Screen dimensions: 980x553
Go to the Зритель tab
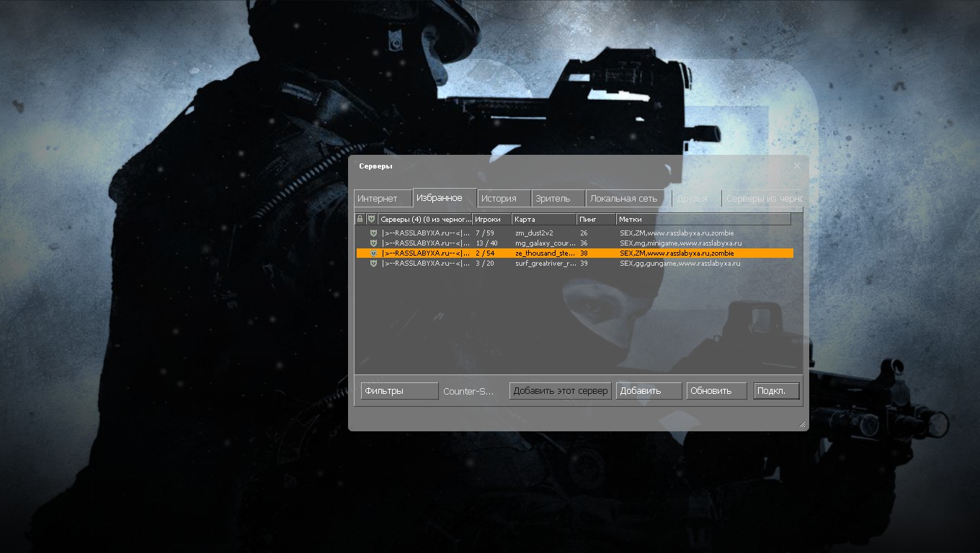coord(558,198)
